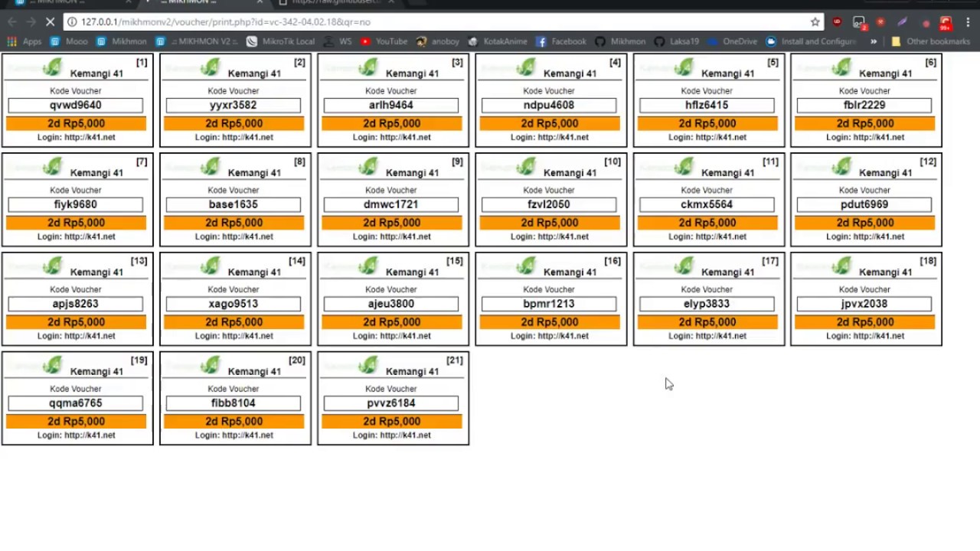
Task: Click orange 2d Rp5,000 bar under pdut6969
Action: (x=864, y=223)
